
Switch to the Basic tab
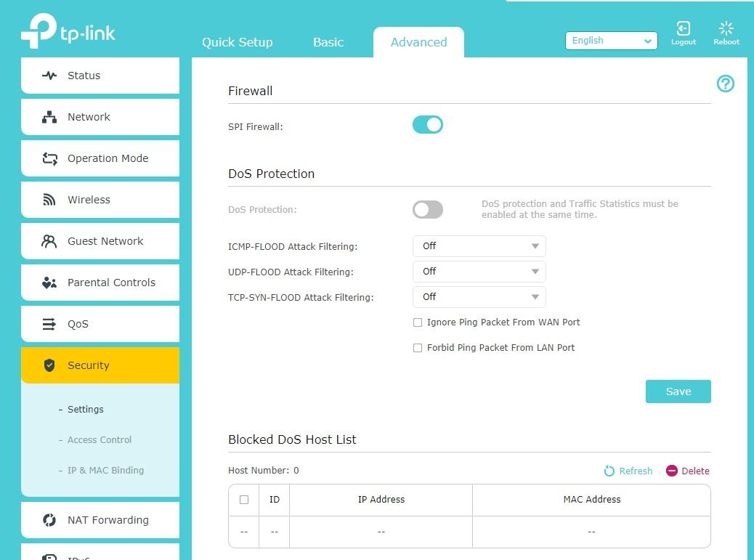328,42
